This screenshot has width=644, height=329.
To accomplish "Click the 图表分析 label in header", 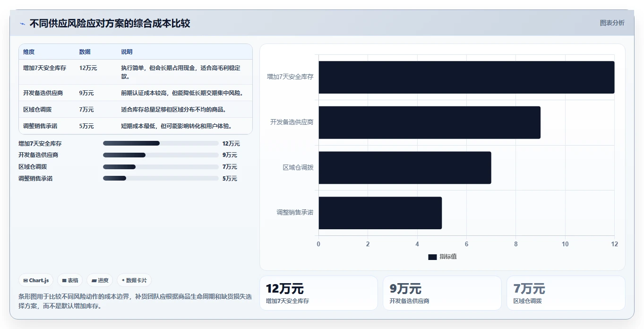I will (x=612, y=23).
